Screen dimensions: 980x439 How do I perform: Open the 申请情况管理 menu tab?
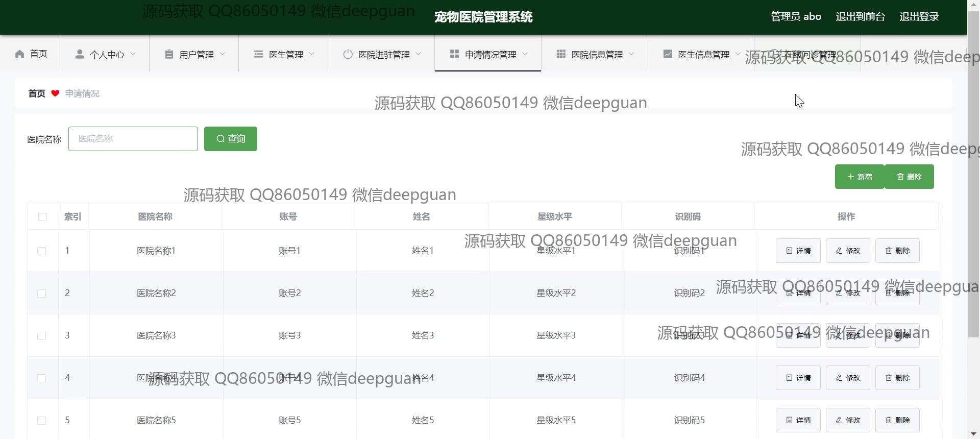click(487, 54)
